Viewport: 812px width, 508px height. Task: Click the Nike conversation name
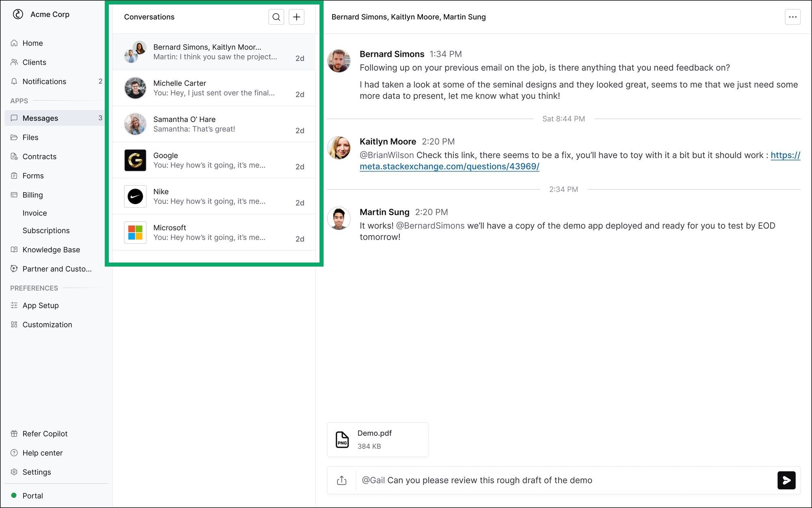[x=161, y=192]
